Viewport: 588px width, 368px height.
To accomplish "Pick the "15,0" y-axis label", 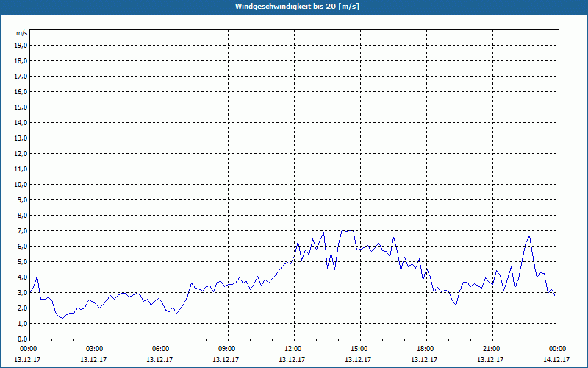I will click(x=21, y=107).
